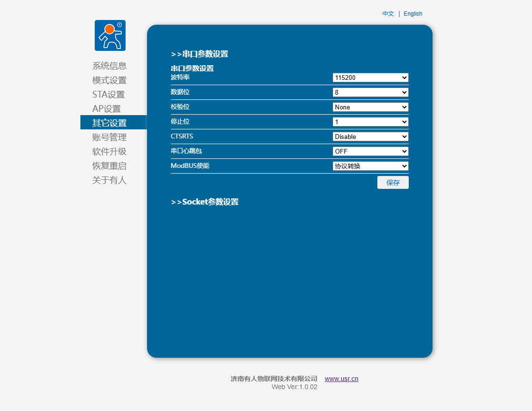Select AP设置 in the left menu
The height and width of the screenshot is (411, 532).
click(107, 109)
